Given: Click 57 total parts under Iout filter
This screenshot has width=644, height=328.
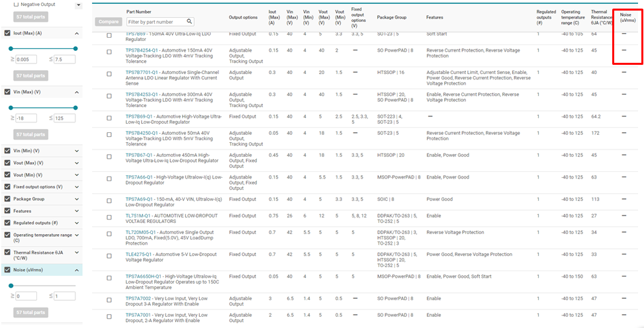Looking at the screenshot, I should coord(31,75).
